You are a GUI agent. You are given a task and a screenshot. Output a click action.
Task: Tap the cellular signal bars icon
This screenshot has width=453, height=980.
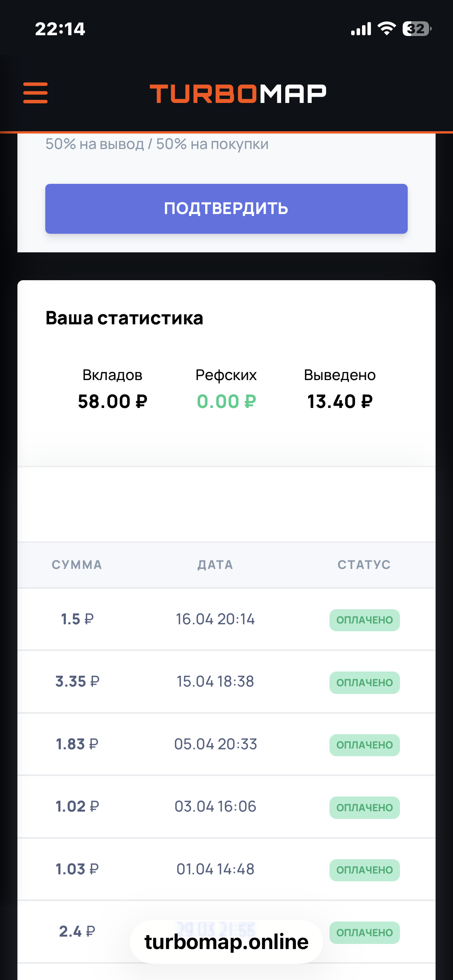click(x=361, y=29)
